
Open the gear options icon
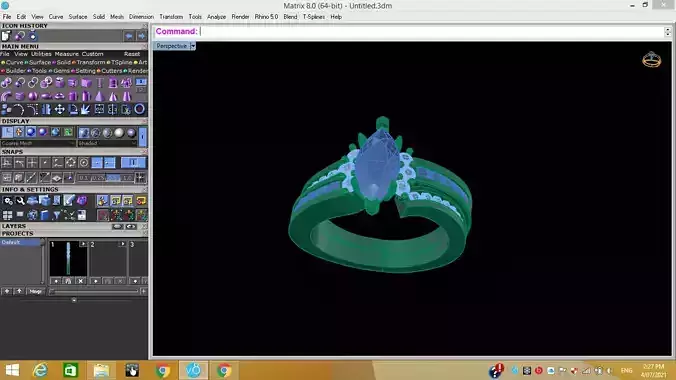coord(8,201)
